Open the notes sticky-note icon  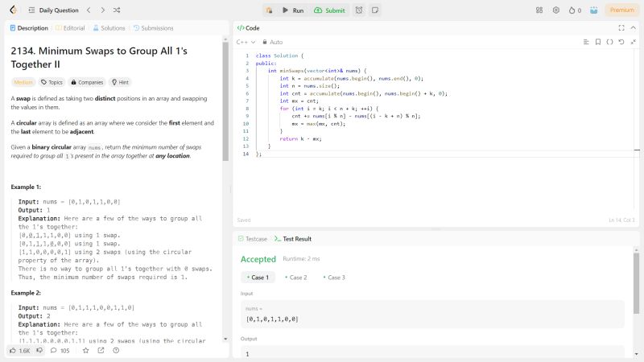click(374, 10)
